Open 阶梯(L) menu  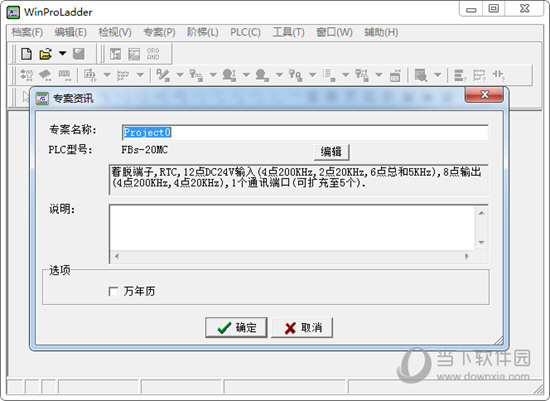(203, 32)
